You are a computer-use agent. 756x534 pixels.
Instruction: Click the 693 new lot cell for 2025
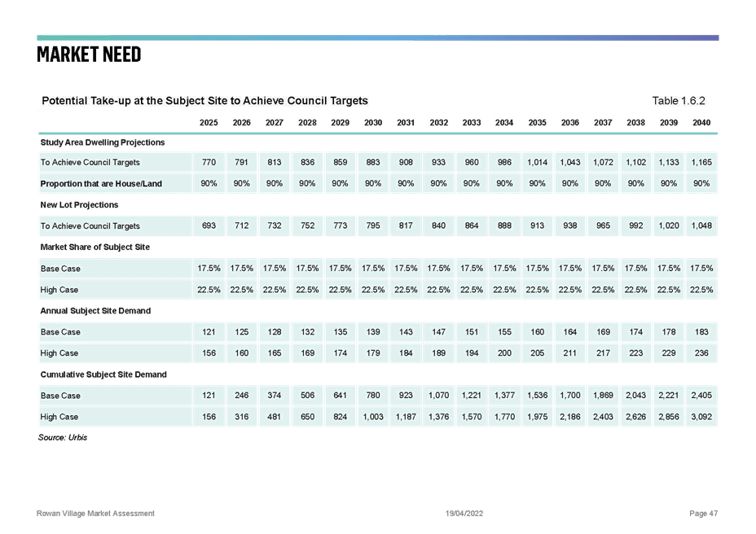209,225
